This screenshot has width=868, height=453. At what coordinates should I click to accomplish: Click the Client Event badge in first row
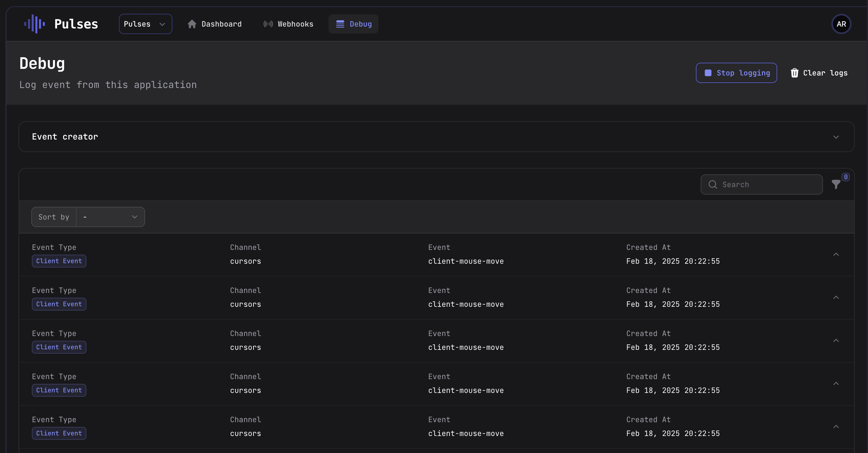pyautogui.click(x=59, y=261)
